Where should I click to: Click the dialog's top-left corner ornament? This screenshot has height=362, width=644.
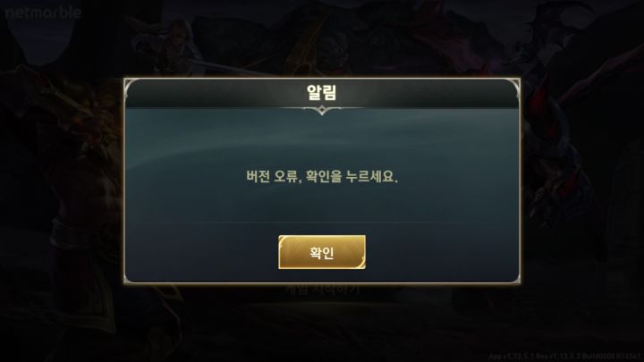(131, 86)
